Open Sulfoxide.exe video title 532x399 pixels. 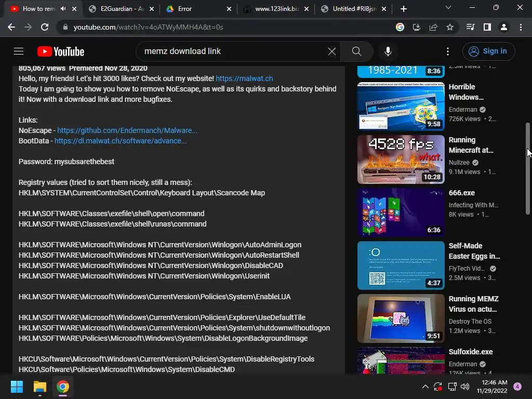coord(471,352)
